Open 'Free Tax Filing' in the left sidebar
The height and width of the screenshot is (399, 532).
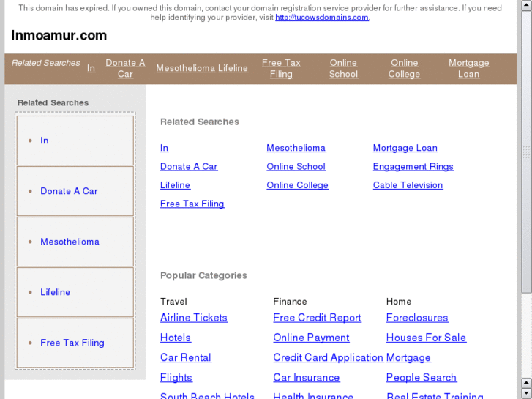[72, 343]
